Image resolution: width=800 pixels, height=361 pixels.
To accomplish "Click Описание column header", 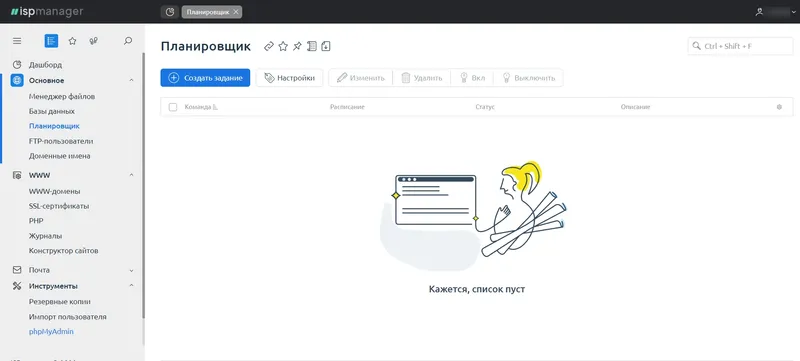I will coord(635,107).
